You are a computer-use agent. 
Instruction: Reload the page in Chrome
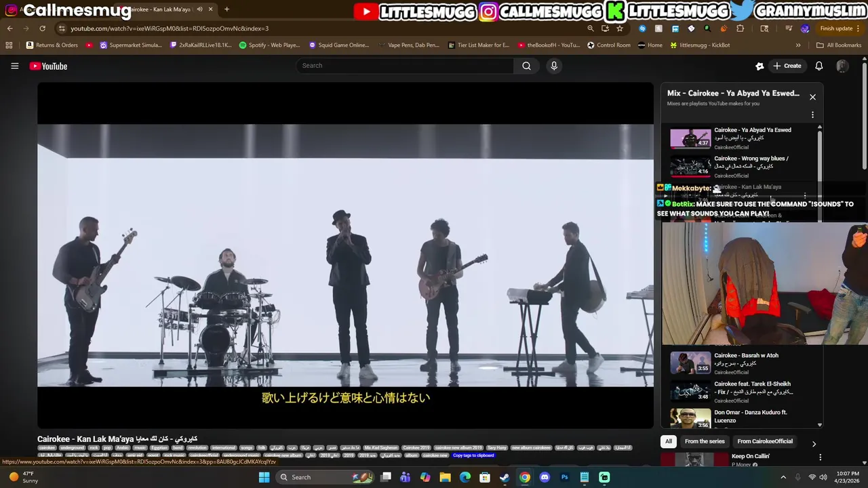point(42,28)
